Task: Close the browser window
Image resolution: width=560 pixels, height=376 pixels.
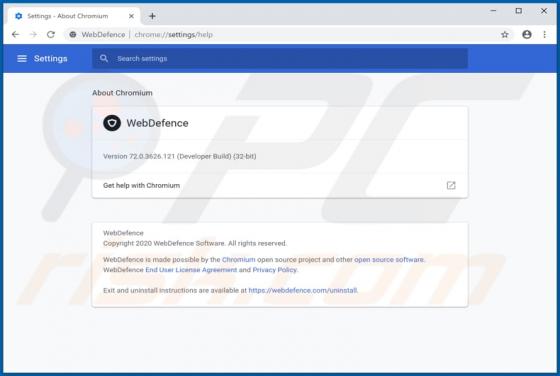Action: click(x=544, y=11)
